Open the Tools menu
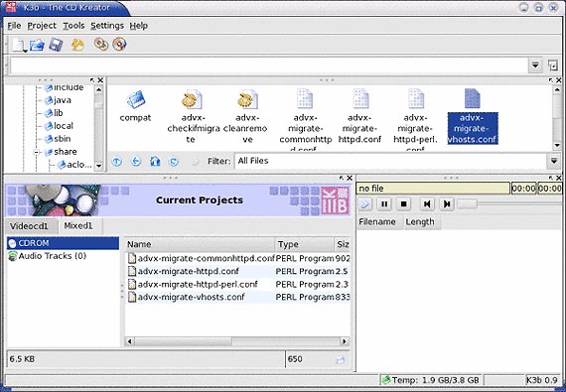 [x=73, y=26]
